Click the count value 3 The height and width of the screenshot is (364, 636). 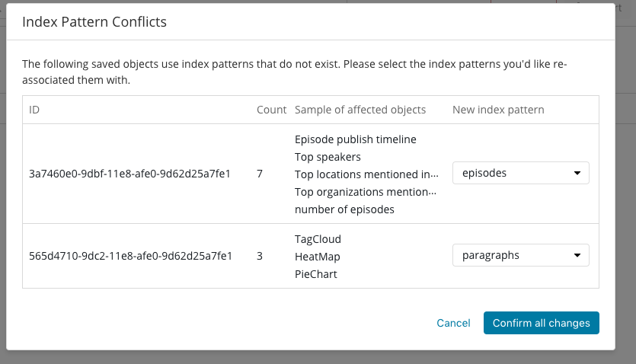click(260, 256)
